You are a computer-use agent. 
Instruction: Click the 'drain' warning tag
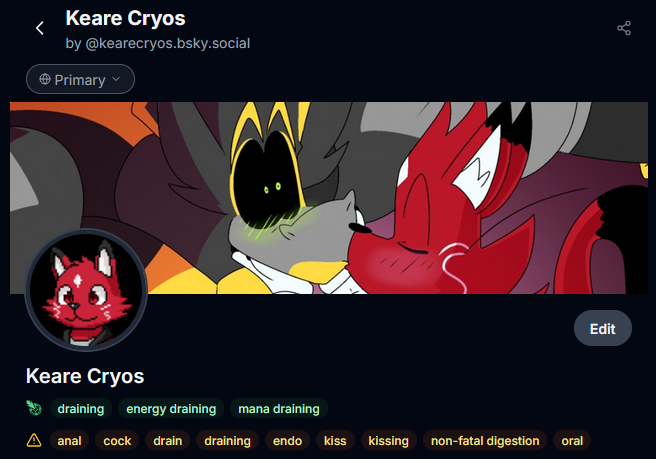[167, 441]
